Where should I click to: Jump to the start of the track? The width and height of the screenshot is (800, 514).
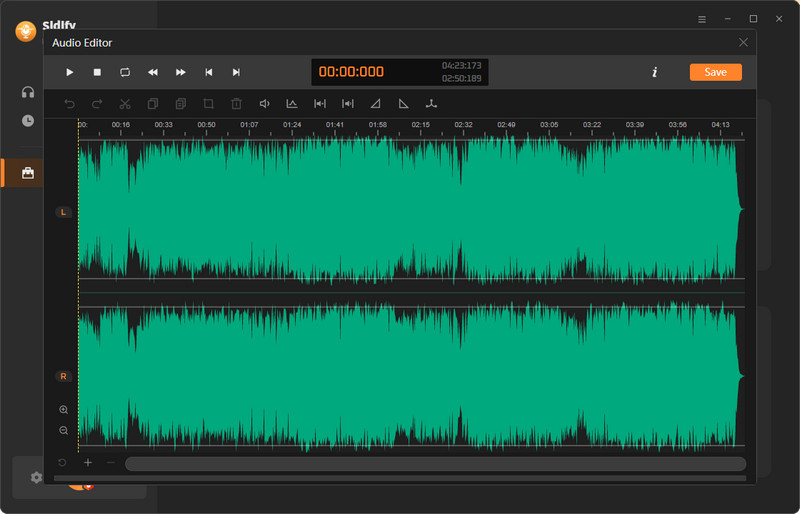208,72
